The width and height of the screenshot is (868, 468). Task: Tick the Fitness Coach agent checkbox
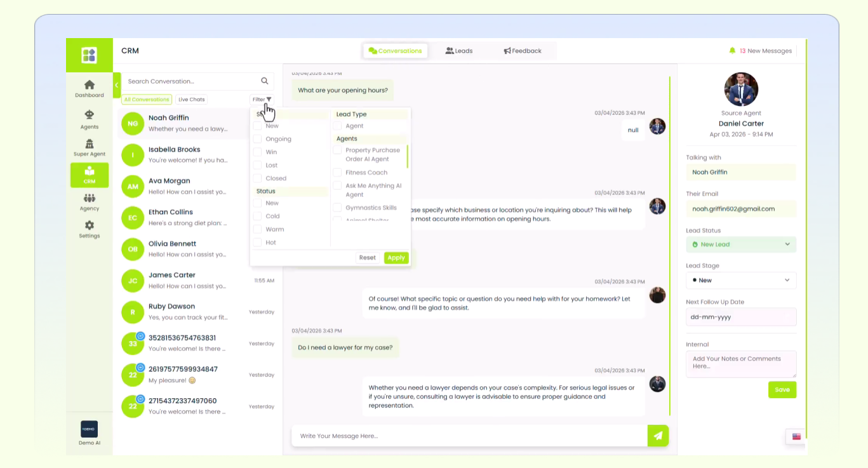click(337, 173)
